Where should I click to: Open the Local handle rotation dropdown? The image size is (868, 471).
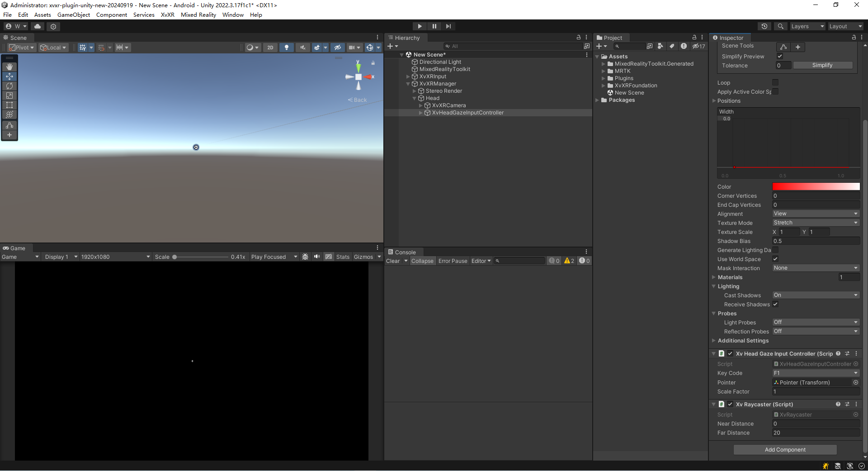[53, 48]
